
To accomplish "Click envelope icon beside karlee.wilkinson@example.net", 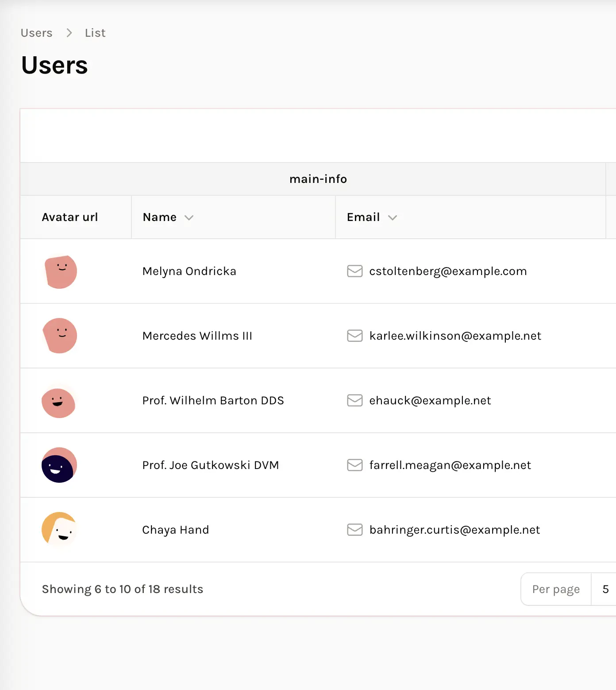I will (354, 336).
